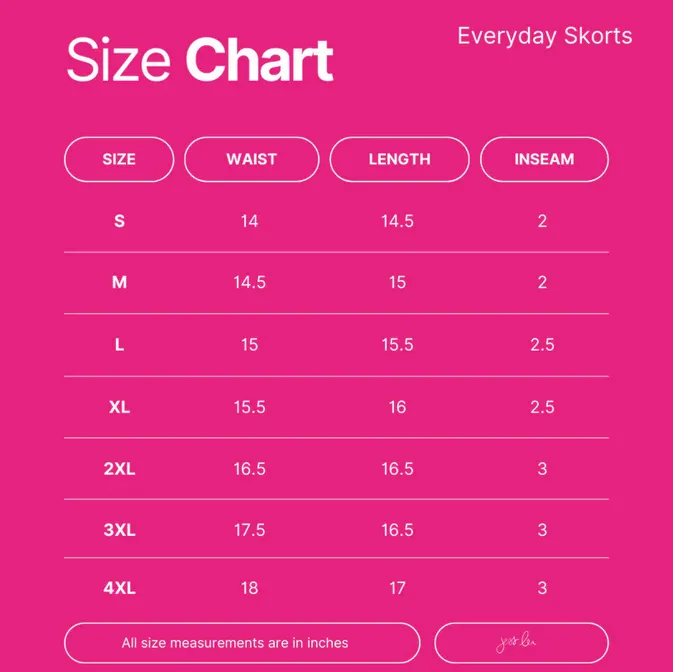Click the 17.5 waist value for 3XL
673x672 pixels.
coord(249,530)
